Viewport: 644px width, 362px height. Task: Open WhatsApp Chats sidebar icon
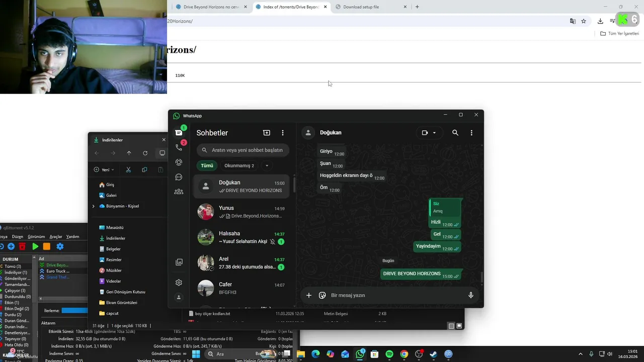[179, 133]
